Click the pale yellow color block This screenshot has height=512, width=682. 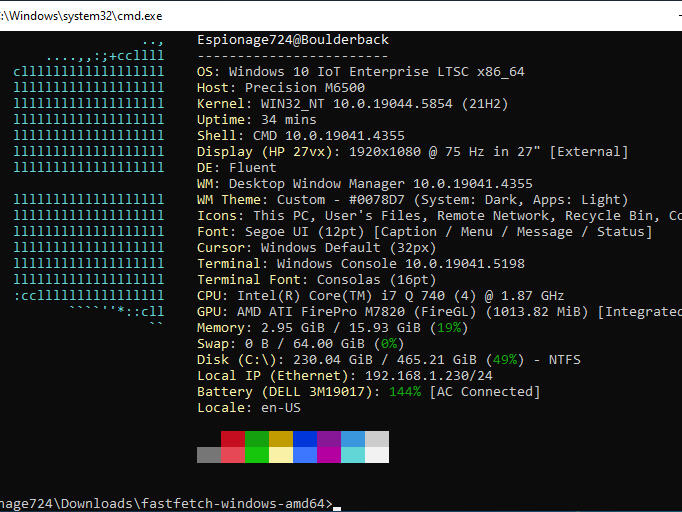point(281,455)
